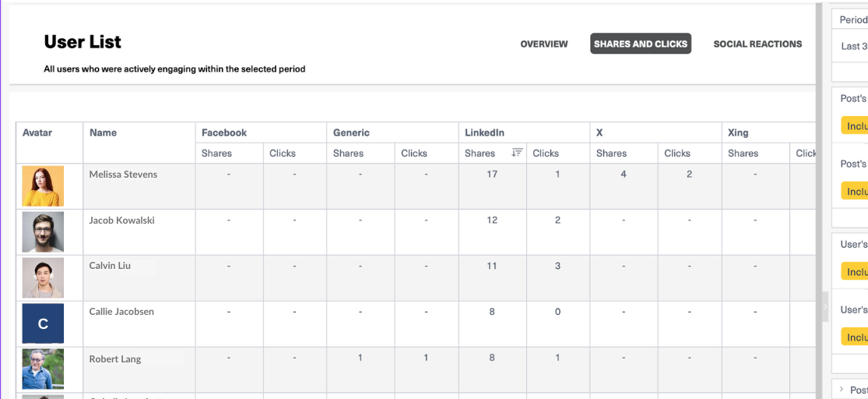Viewport: 868px width, 399px height.
Task: Click Robert Lang's Generic shares value
Action: point(360,358)
